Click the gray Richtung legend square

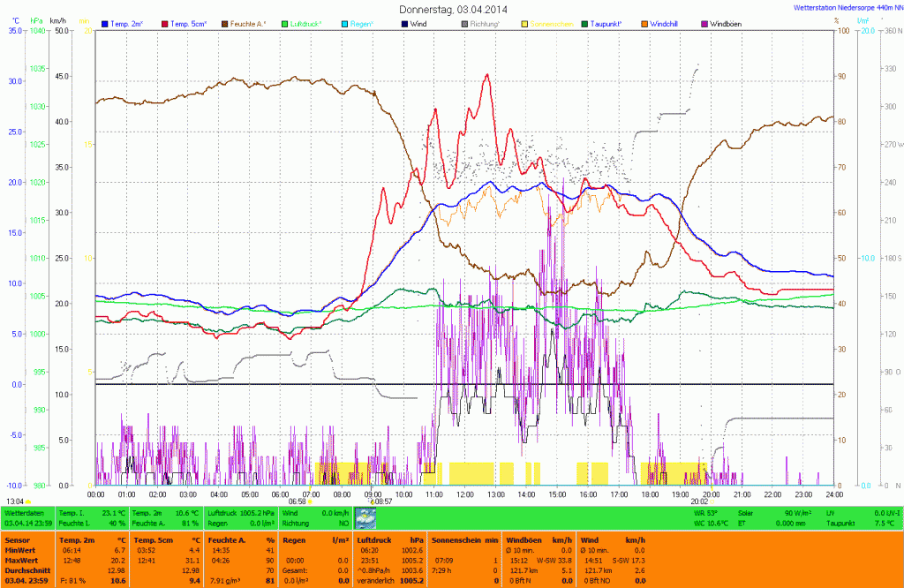pyautogui.click(x=464, y=24)
